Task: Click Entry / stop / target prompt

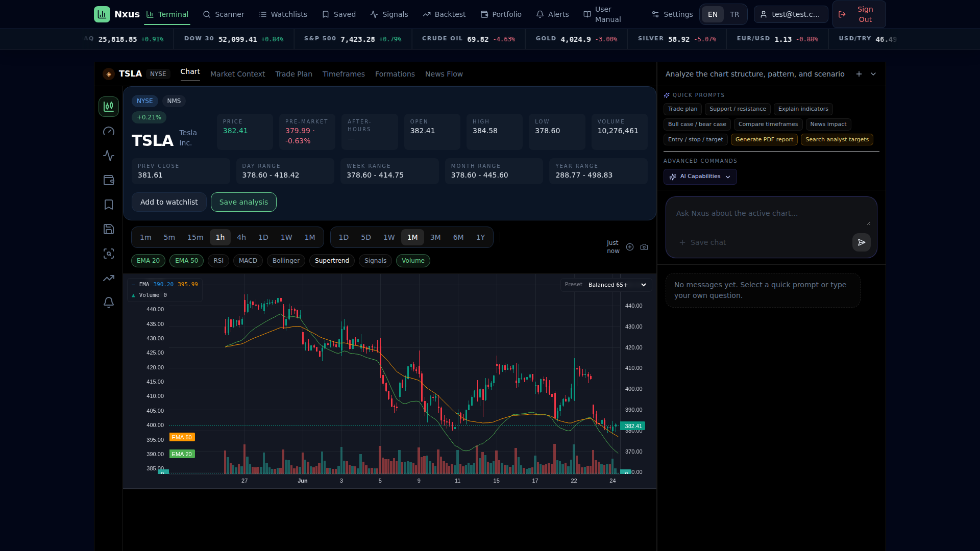Action: (x=695, y=139)
